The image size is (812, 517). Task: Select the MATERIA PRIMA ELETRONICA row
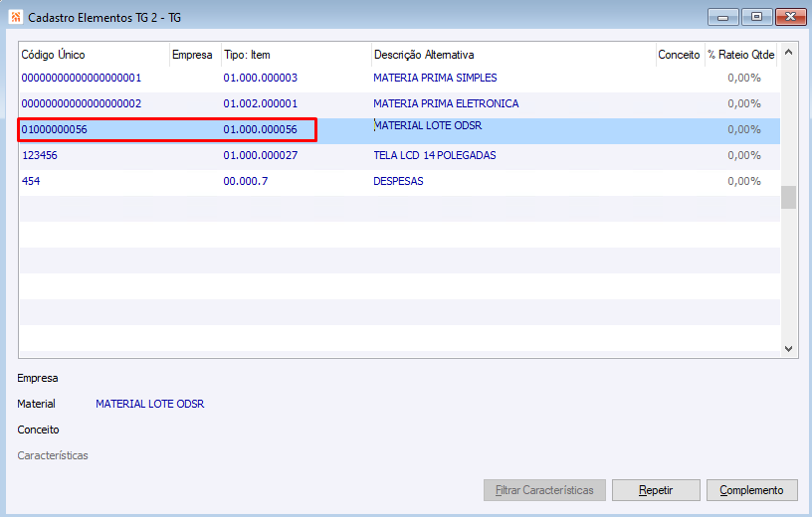pyautogui.click(x=400, y=104)
